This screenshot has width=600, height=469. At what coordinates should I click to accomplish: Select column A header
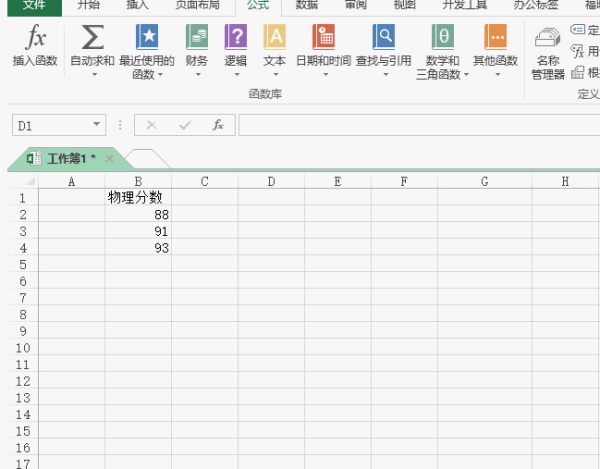(72, 181)
